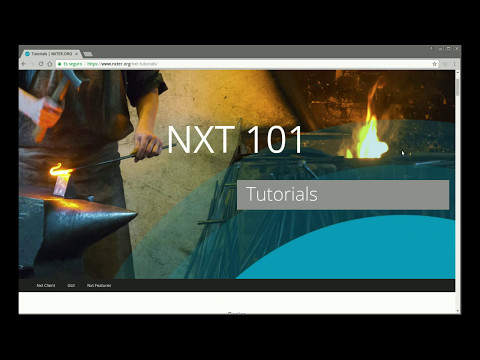Click the scrollbar down arrow
Viewport: 480px width, 360px height.
click(458, 311)
